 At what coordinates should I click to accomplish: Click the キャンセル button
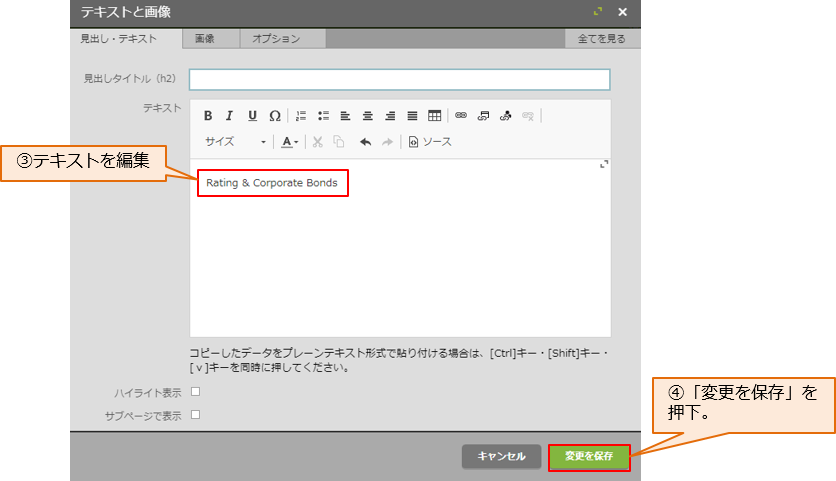[x=501, y=456]
